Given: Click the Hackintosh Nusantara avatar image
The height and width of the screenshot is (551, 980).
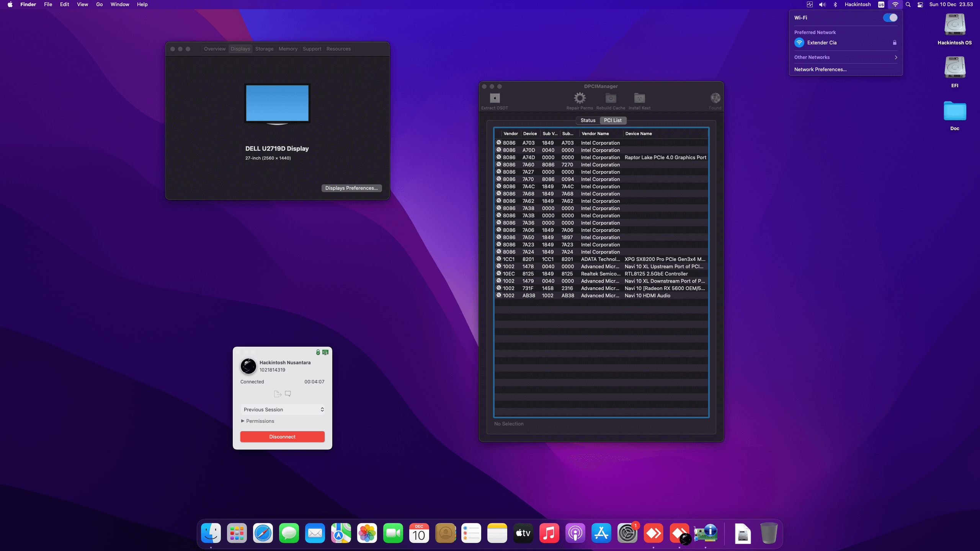Looking at the screenshot, I should 248,366.
